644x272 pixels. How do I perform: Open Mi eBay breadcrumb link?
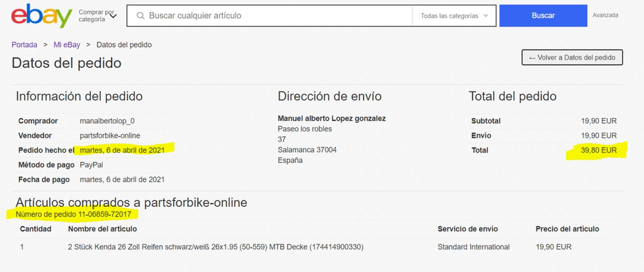point(67,44)
